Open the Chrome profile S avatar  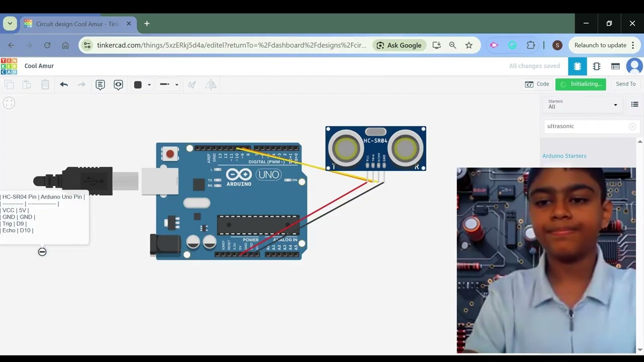point(557,45)
